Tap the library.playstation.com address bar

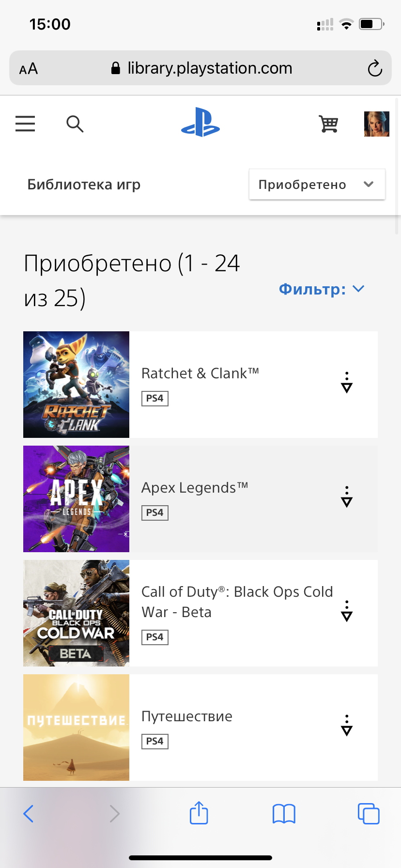click(200, 68)
